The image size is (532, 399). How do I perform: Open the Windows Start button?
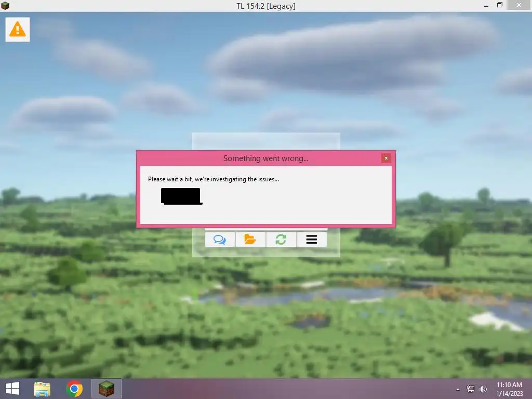(12, 389)
